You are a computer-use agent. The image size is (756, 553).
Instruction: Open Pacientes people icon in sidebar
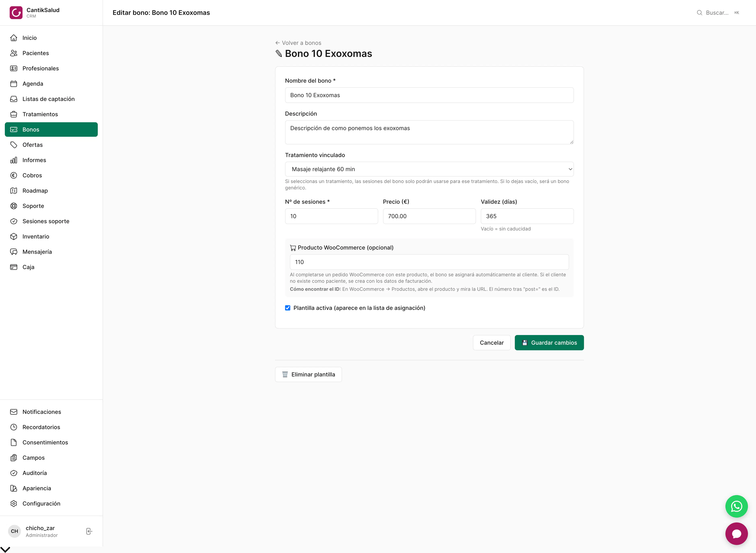click(14, 53)
